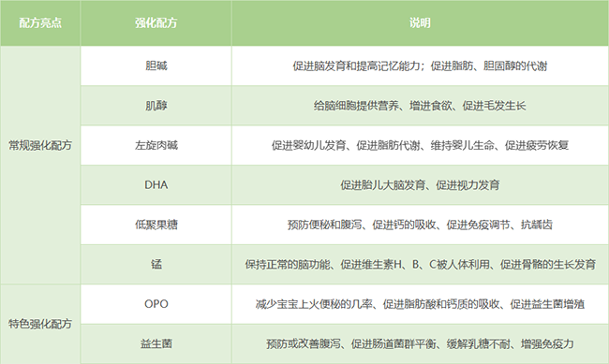
Task: Click the 胆碱 description about 促进脑发育
Action: (x=421, y=66)
